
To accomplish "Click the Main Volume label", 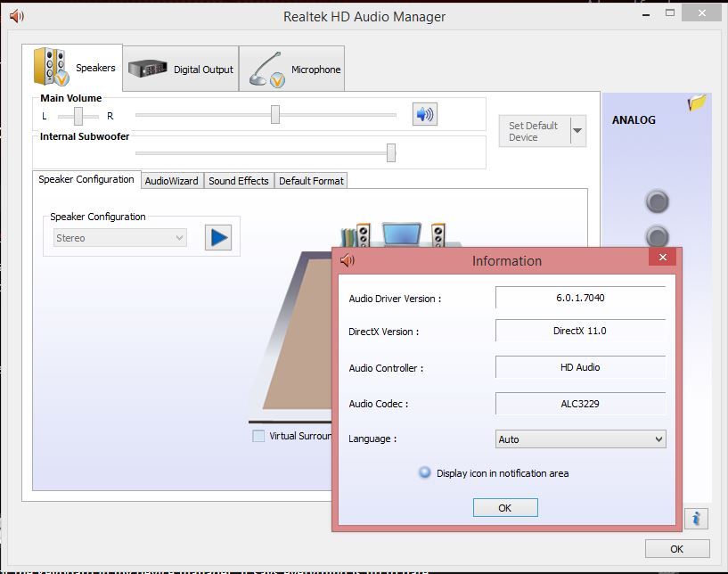I will tap(71, 98).
